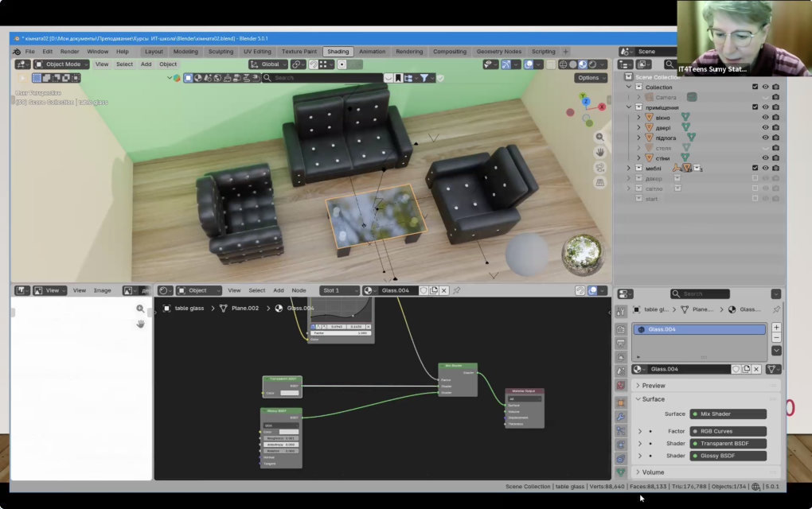Click the Mix Shader surface button
Viewport: 812px width, 509px height.
pyautogui.click(x=728, y=414)
